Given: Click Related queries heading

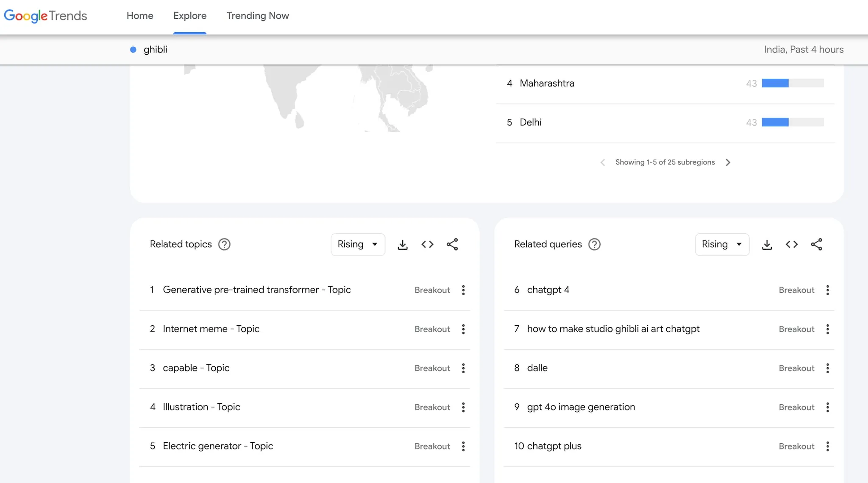Looking at the screenshot, I should [548, 245].
